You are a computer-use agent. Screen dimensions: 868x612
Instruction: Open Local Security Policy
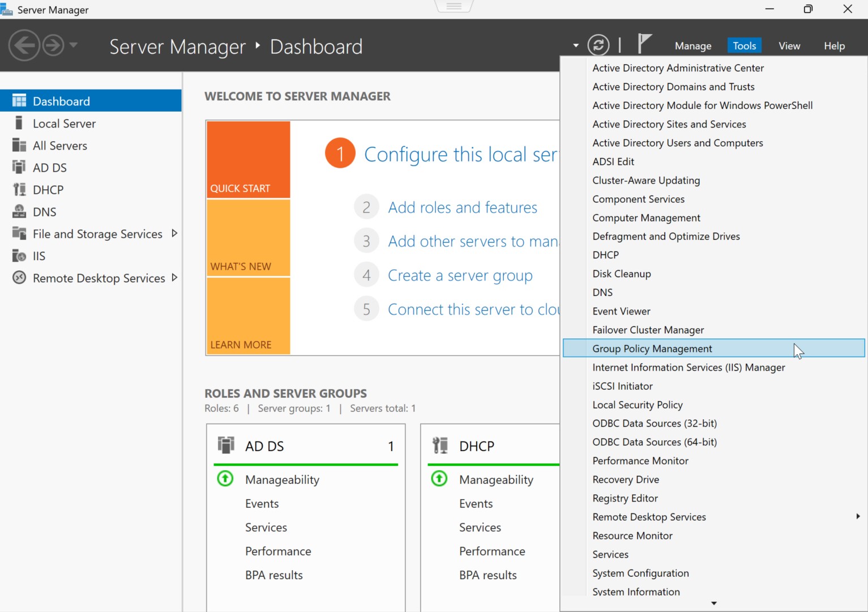(714, 405)
